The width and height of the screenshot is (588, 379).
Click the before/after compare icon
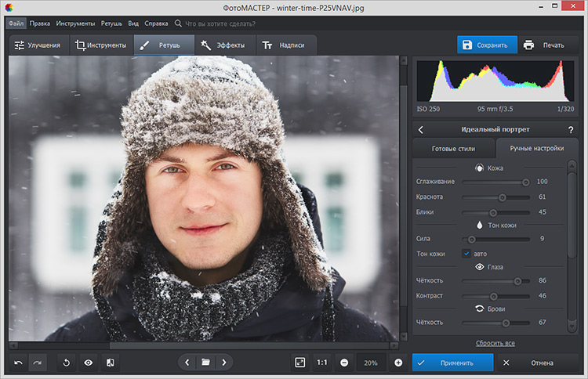tap(110, 363)
